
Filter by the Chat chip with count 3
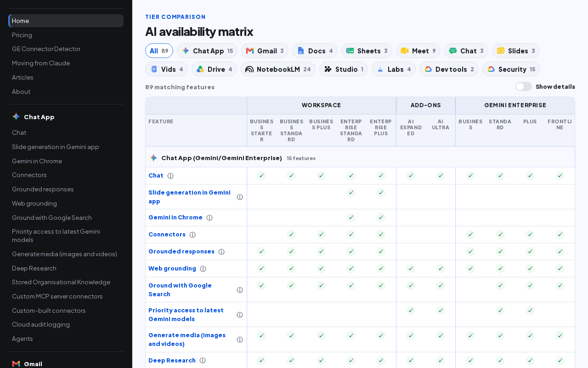[466, 51]
